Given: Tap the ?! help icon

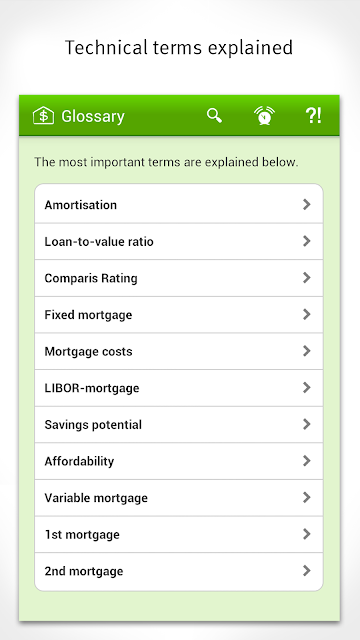Looking at the screenshot, I should click(x=313, y=116).
